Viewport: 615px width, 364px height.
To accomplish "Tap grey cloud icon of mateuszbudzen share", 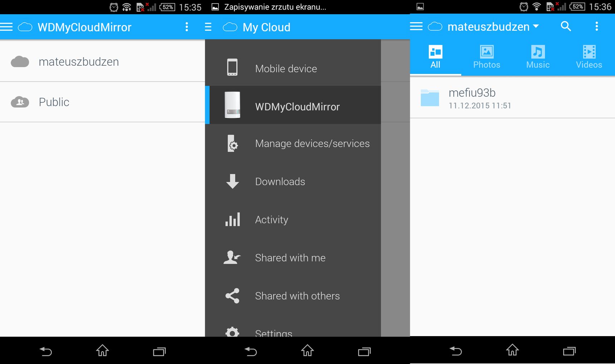I will click(20, 62).
